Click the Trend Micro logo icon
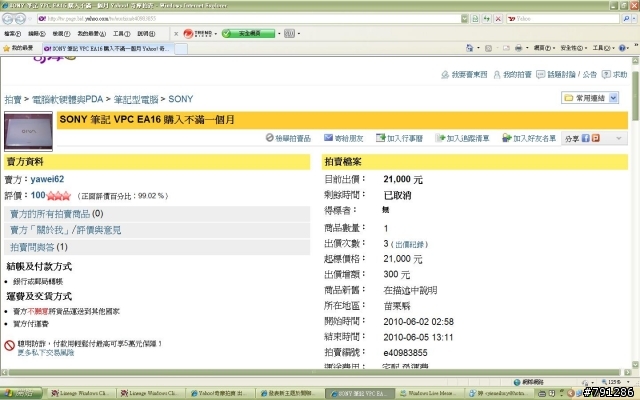The image size is (640, 400). [x=188, y=33]
